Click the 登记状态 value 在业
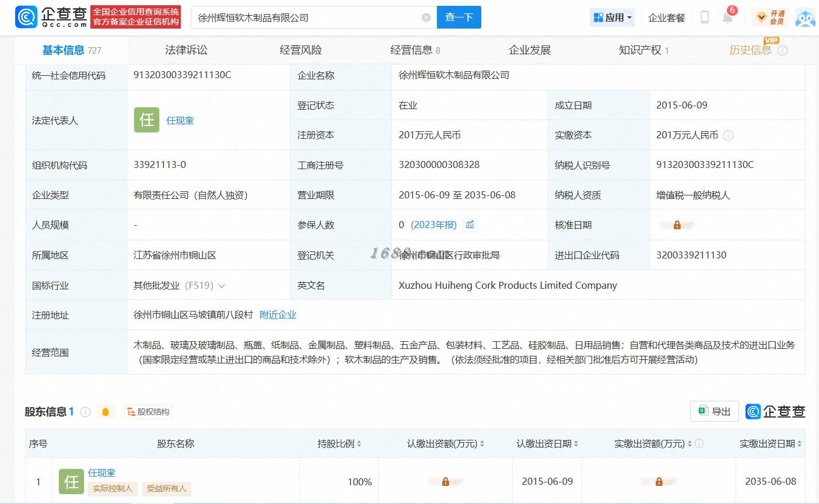This screenshot has height=504, width=819. pos(408,105)
